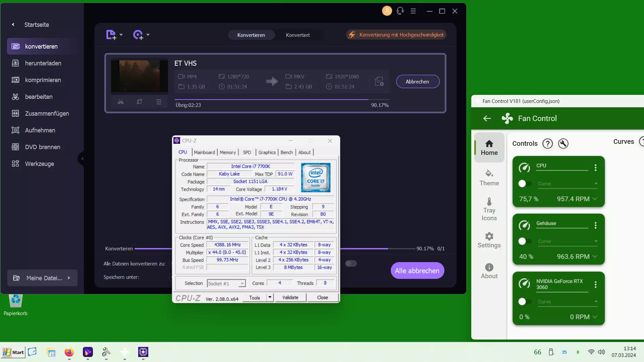Open Theme in Fan Control sidebar
Viewport: 644px width, 362px height.
[x=489, y=178]
